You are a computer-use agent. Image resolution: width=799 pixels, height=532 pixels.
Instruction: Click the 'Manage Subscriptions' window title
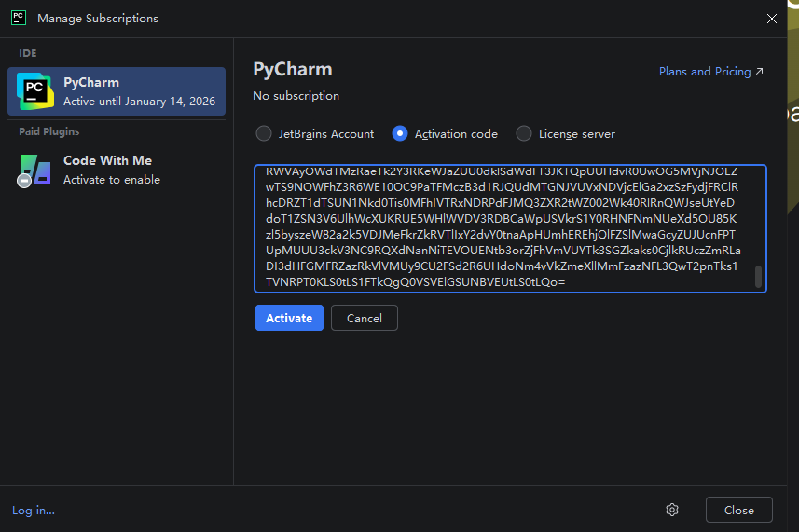point(98,19)
